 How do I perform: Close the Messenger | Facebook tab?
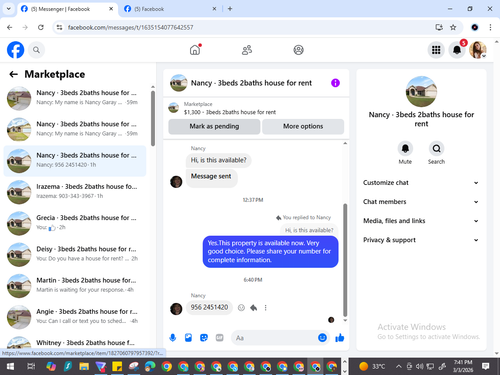pyautogui.click(x=111, y=9)
